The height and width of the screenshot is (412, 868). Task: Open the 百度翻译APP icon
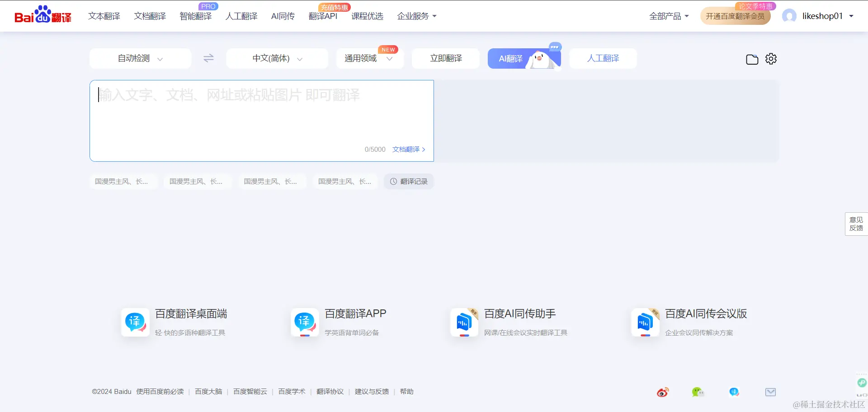pyautogui.click(x=305, y=322)
